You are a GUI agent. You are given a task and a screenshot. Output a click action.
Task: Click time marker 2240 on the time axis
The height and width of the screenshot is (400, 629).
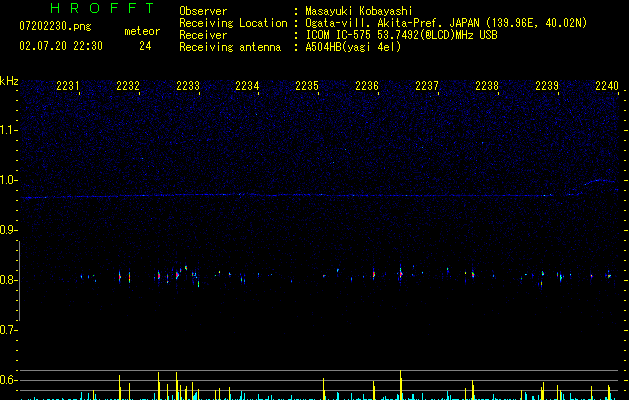[607, 85]
